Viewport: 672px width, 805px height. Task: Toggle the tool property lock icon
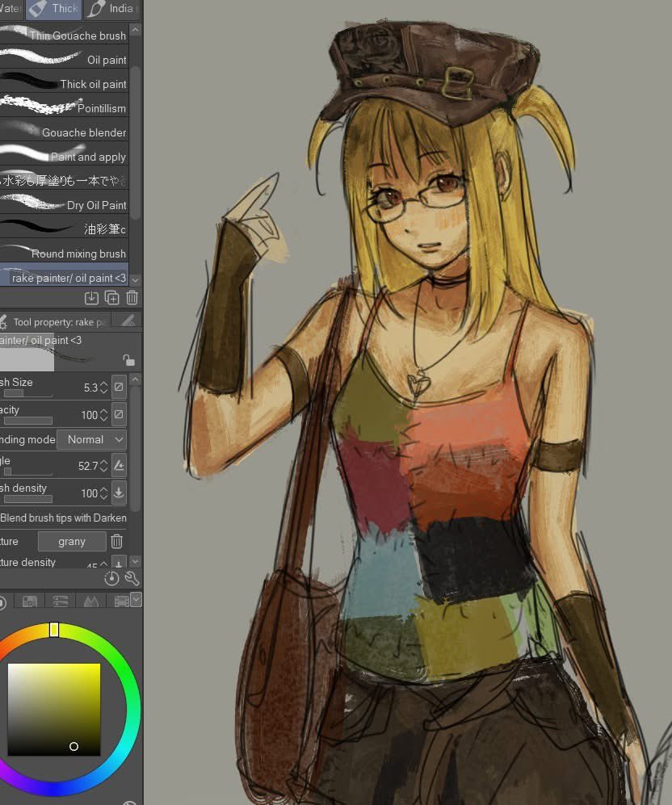coord(129,360)
